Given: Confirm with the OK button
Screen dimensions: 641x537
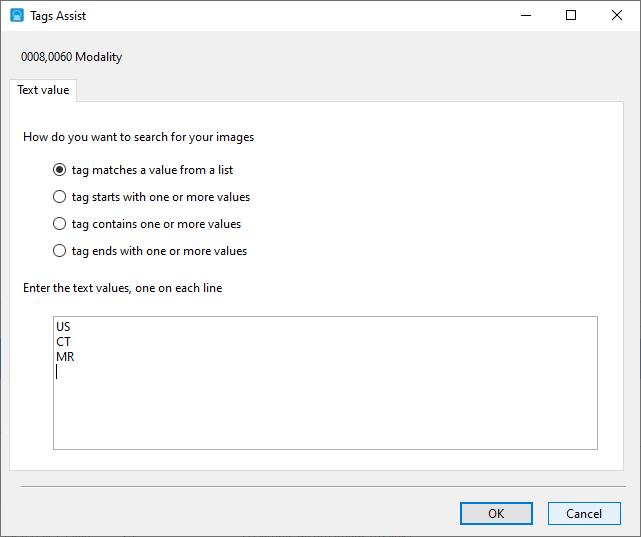Looking at the screenshot, I should pyautogui.click(x=496, y=513).
